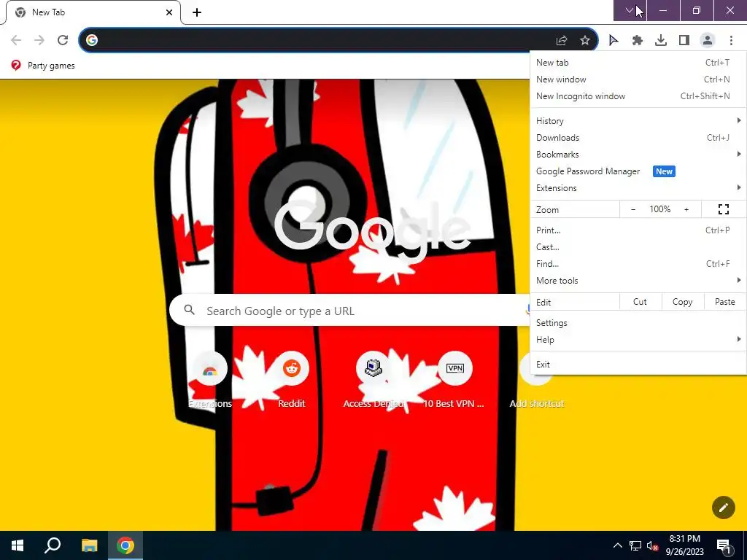Open the notification center icon

coord(723,545)
